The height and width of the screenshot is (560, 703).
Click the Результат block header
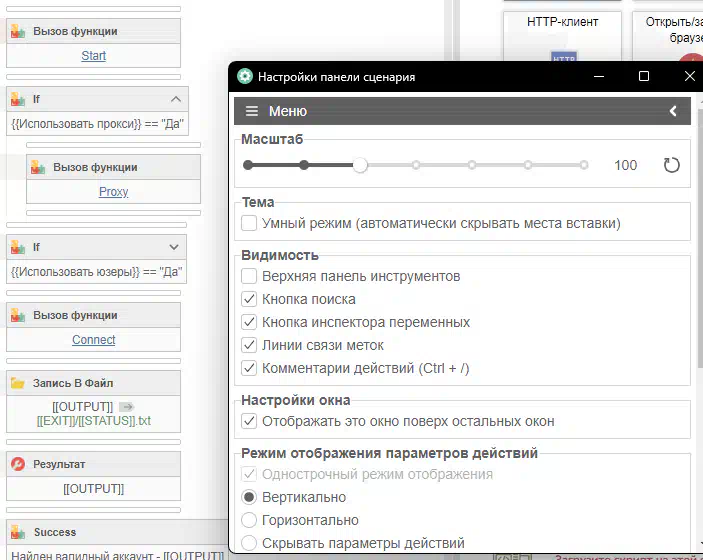point(93,464)
